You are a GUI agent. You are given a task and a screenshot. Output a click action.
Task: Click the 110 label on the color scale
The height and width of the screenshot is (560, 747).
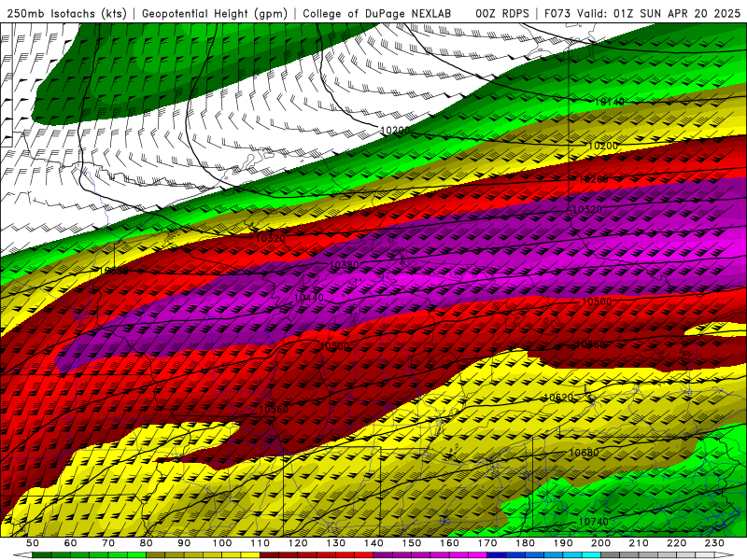261,543
